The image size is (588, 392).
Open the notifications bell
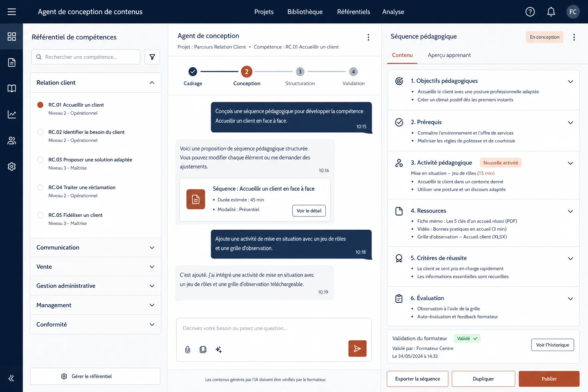coord(551,12)
